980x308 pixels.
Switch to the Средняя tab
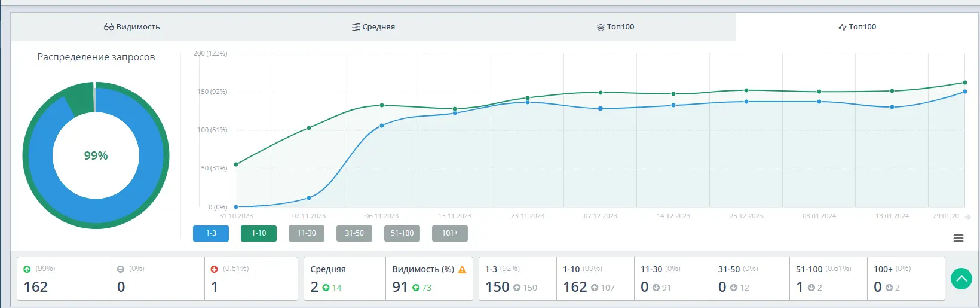click(373, 27)
